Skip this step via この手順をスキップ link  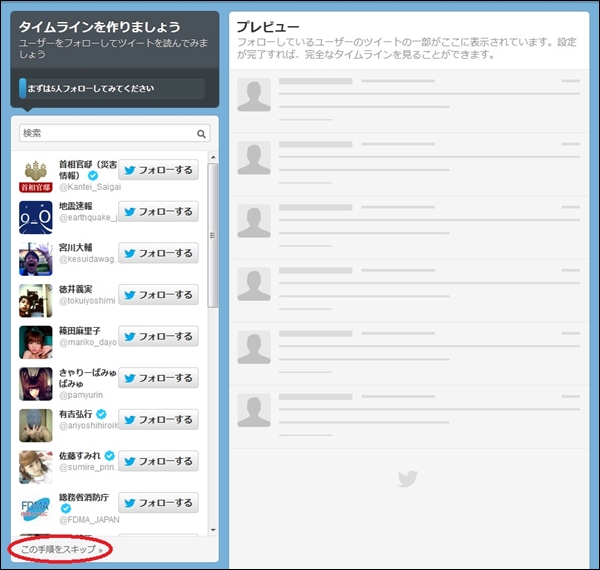point(62,549)
